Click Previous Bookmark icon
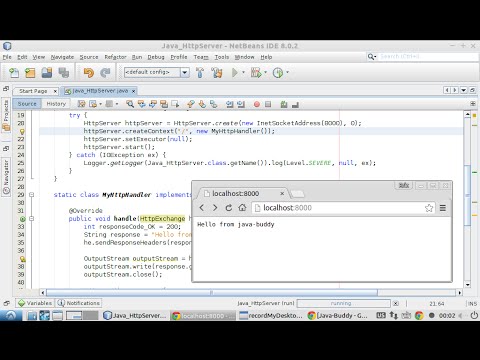 [191, 104]
